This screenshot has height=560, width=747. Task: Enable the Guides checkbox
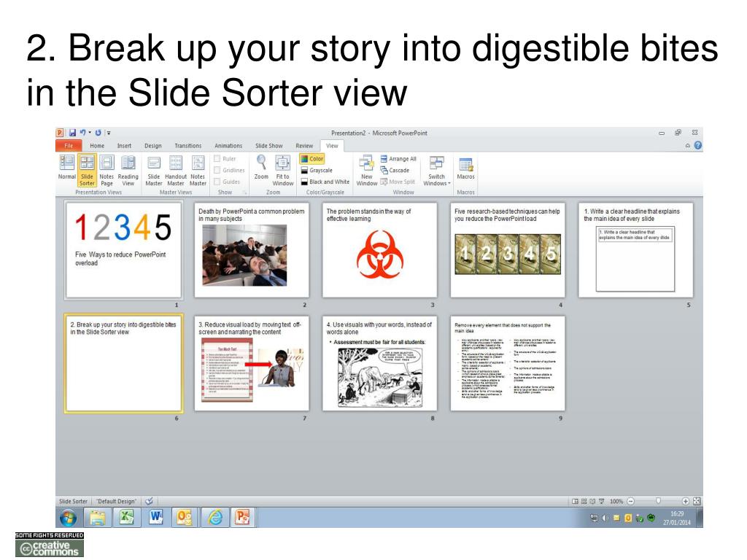(x=217, y=182)
